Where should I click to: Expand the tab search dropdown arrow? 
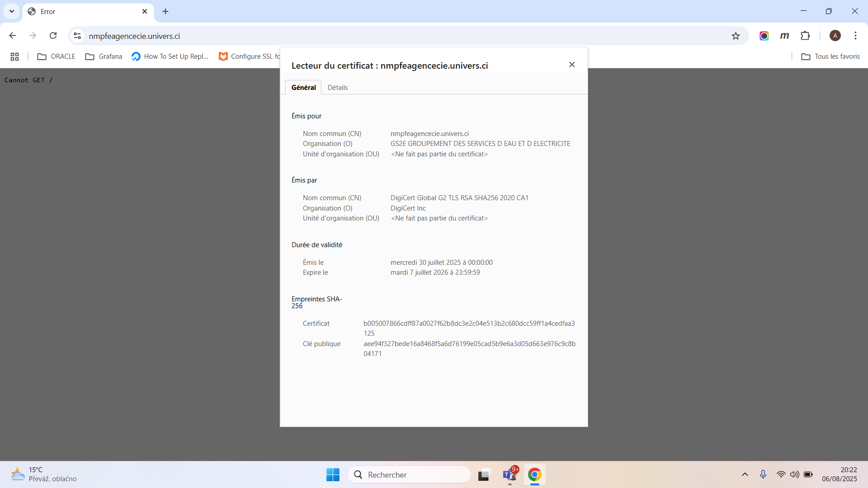[12, 11]
